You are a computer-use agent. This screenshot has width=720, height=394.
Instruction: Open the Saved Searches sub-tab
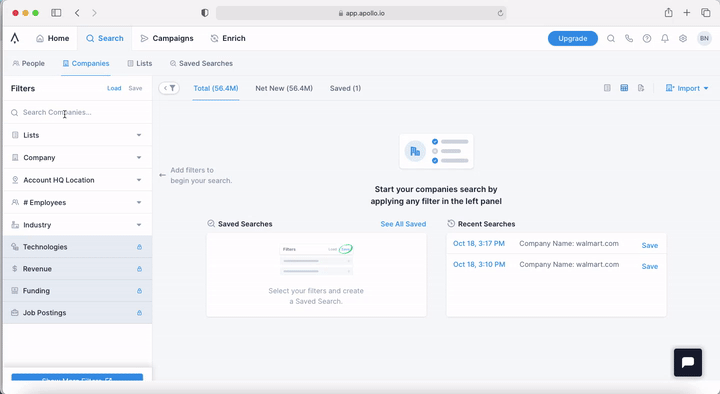coord(201,63)
